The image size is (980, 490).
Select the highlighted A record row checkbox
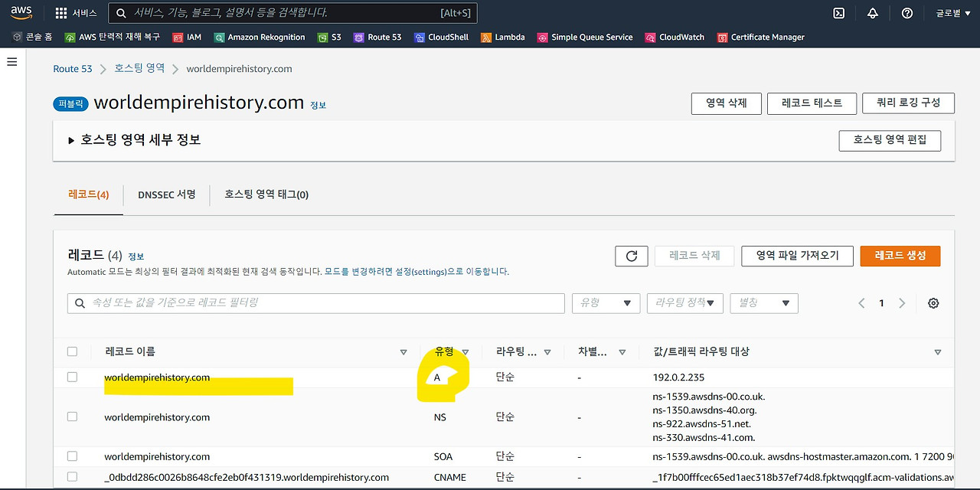point(72,377)
